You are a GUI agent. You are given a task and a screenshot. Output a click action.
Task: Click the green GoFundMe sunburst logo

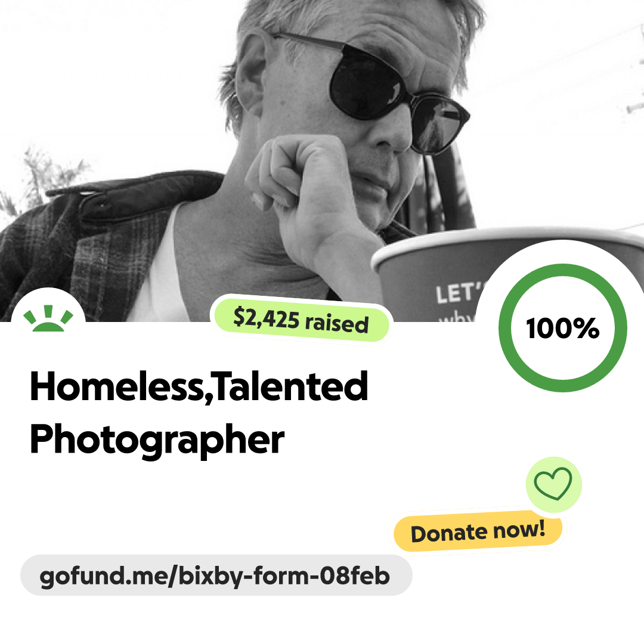pyautogui.click(x=48, y=318)
